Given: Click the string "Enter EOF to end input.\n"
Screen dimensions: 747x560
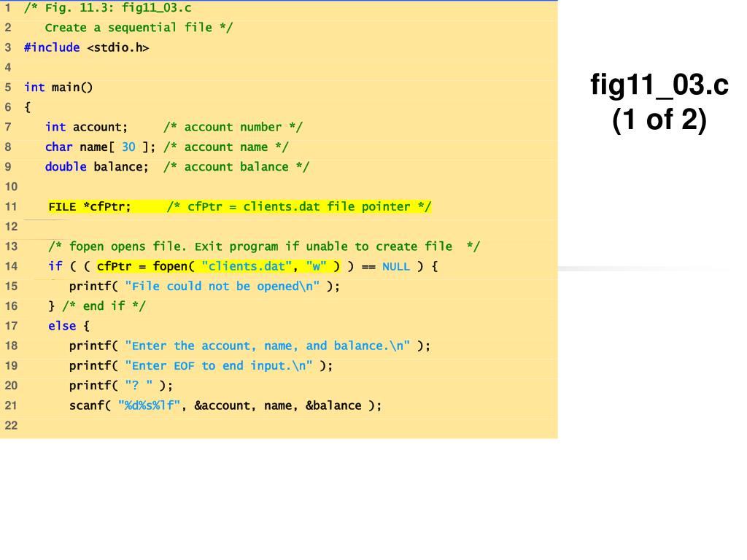Looking at the screenshot, I should pyautogui.click(x=219, y=366).
